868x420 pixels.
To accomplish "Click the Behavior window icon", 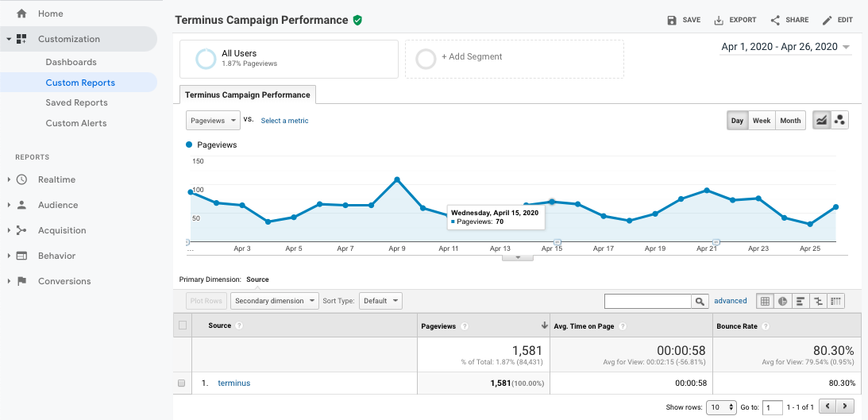I will (x=21, y=256).
